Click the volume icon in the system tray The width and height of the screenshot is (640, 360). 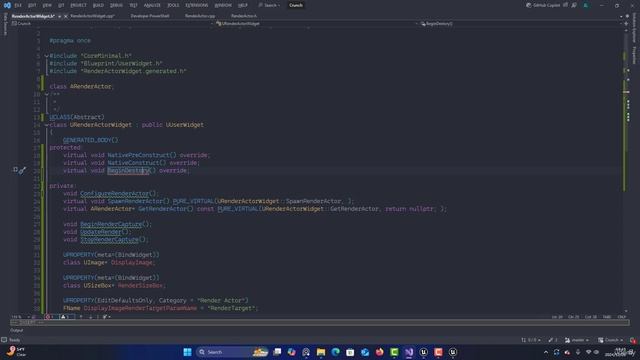(597, 352)
